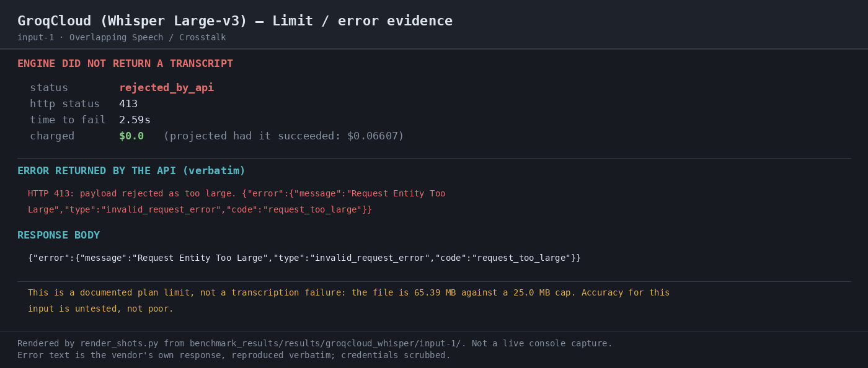
Task: Click the title "GroqCloud (Whisper Large-v3) — Limit / error evidence"
Action: pos(235,21)
